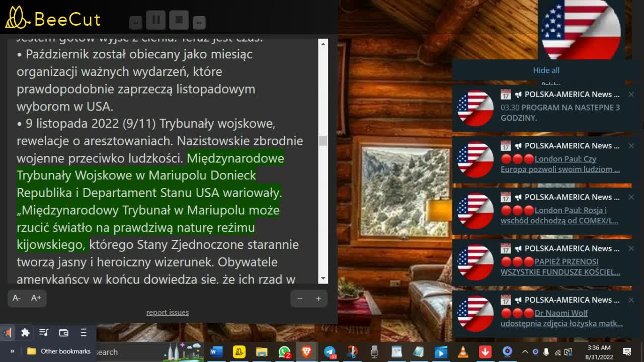This screenshot has width=644, height=362.
Task: Skip forward with the fast-forward control
Action: pos(199,23)
